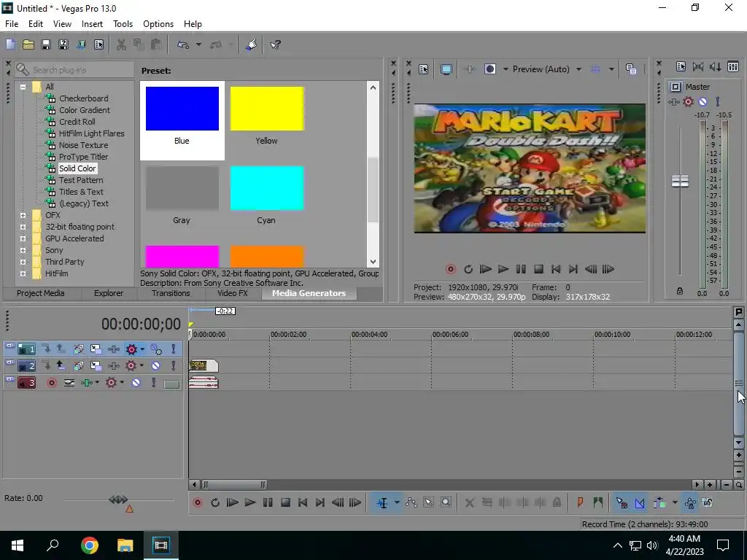Save the project with the Save icon
The width and height of the screenshot is (747, 560).
(46, 44)
